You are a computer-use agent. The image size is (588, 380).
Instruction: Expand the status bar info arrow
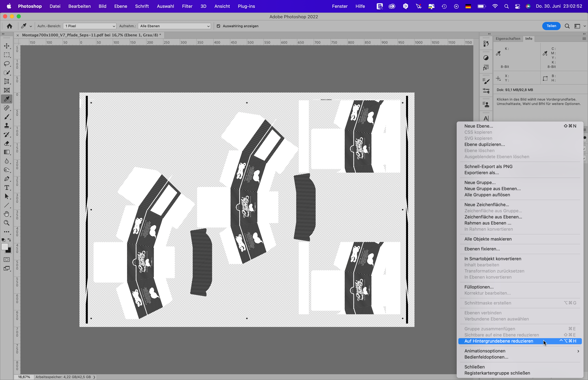coord(94,377)
